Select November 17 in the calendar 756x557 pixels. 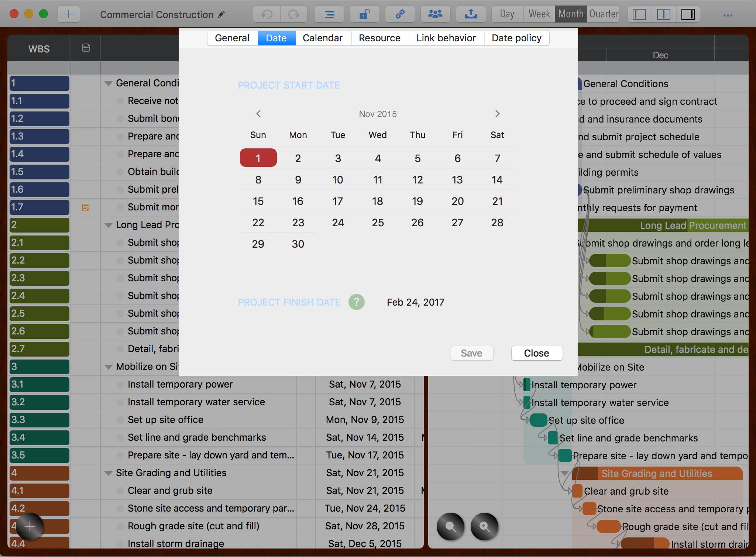coord(337,201)
